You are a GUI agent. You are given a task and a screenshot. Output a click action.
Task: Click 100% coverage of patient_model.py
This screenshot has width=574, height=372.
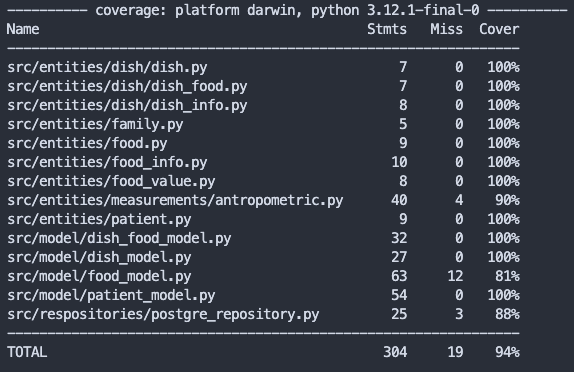click(x=503, y=295)
